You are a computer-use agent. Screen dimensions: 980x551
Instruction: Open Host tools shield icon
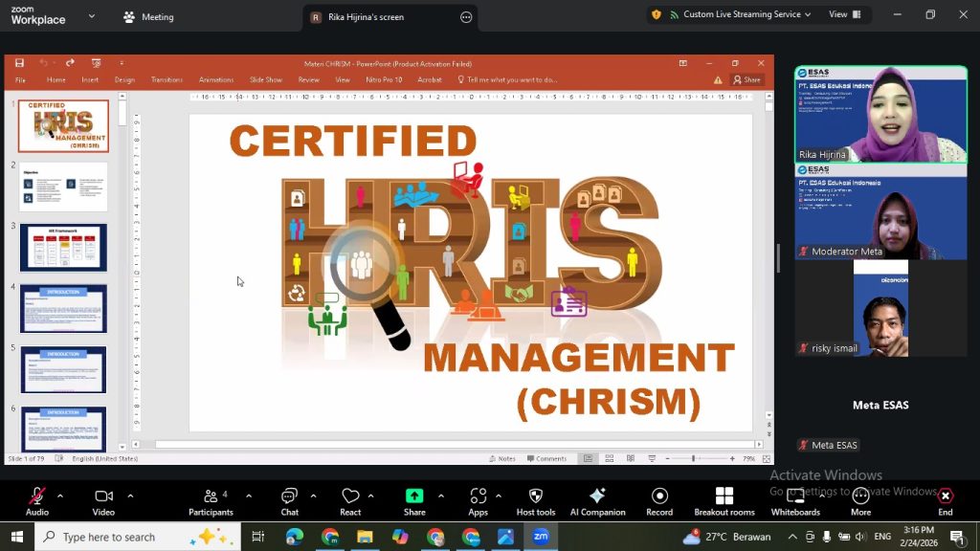[535, 501]
